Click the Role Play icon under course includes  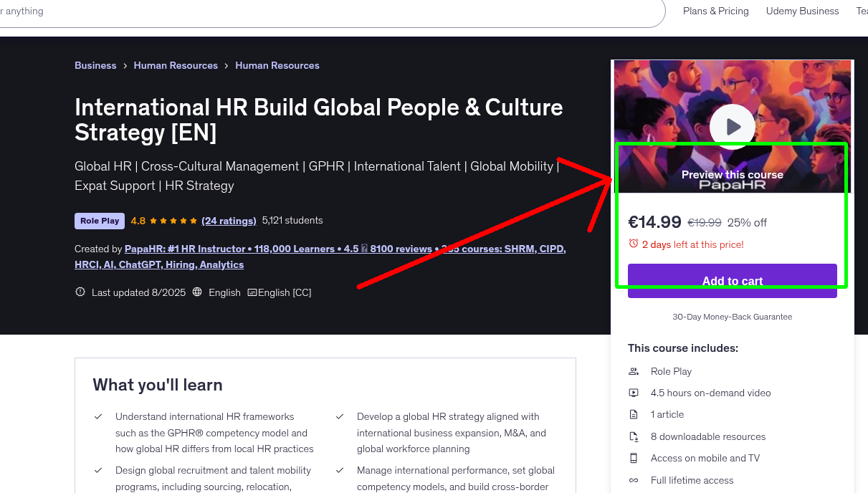[x=633, y=371]
